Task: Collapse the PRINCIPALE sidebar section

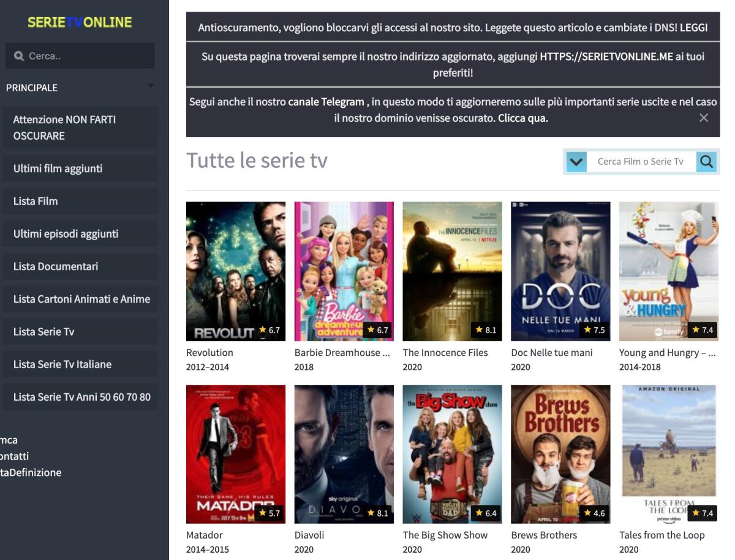Action: (149, 86)
